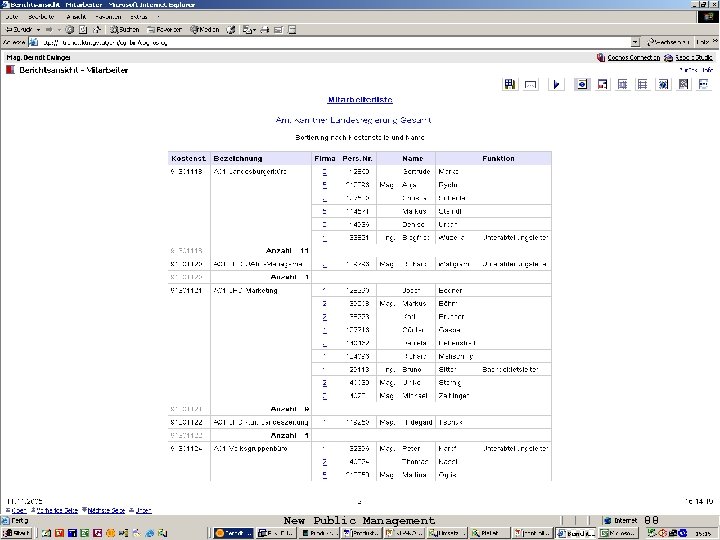Go to Oben top page link
Viewport: 720px width, 540px height.
19,510
